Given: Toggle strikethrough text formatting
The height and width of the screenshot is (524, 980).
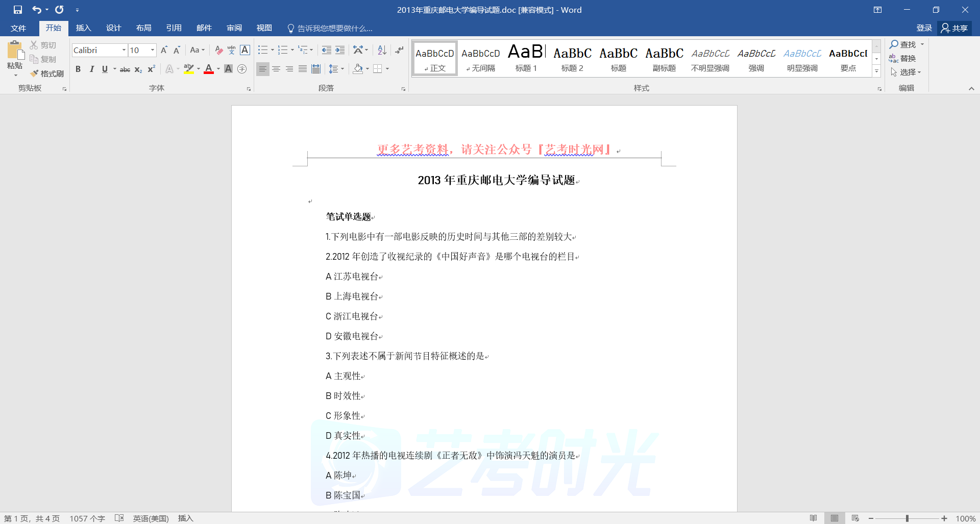Looking at the screenshot, I should 125,69.
